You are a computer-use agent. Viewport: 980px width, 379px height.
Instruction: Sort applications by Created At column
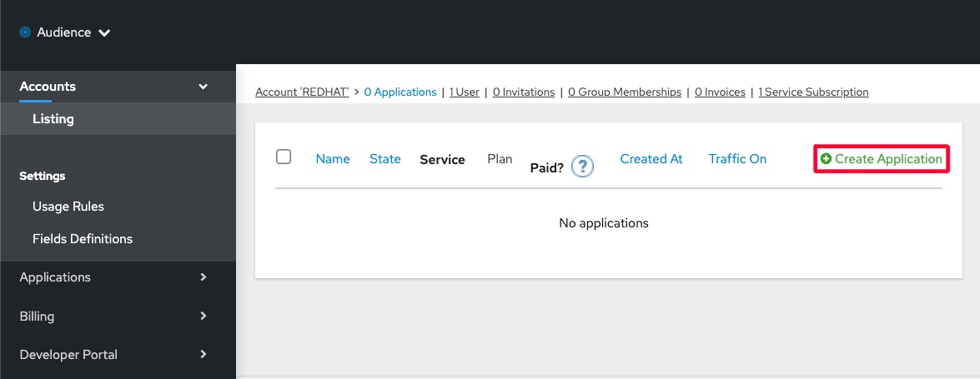tap(651, 159)
